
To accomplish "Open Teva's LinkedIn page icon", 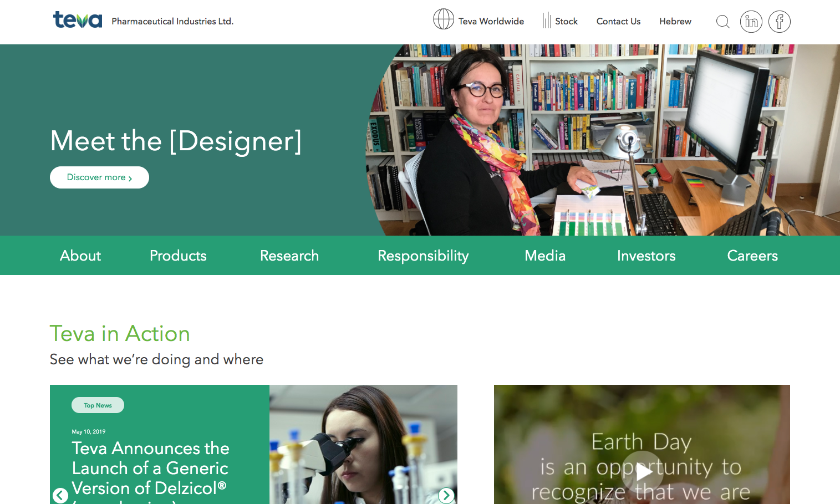I will coord(751,22).
